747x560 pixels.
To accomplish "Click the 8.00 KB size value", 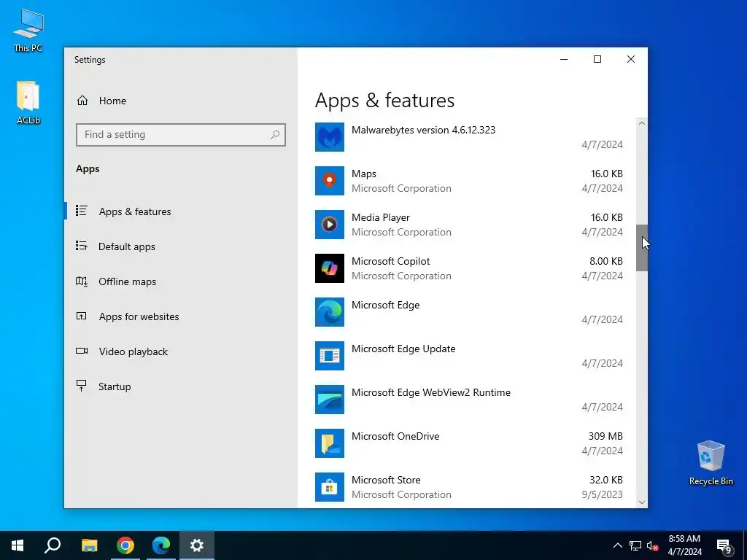I will click(x=606, y=262).
